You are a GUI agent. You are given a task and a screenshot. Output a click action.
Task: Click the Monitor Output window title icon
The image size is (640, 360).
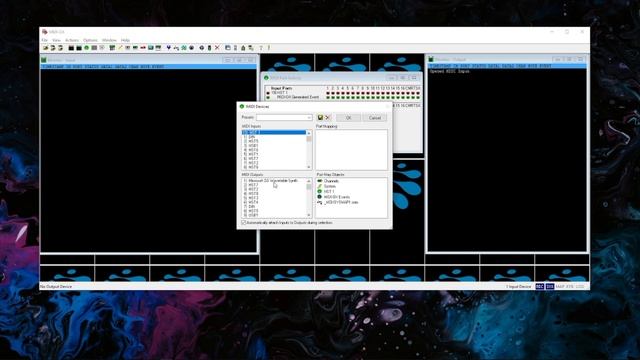[x=431, y=59]
